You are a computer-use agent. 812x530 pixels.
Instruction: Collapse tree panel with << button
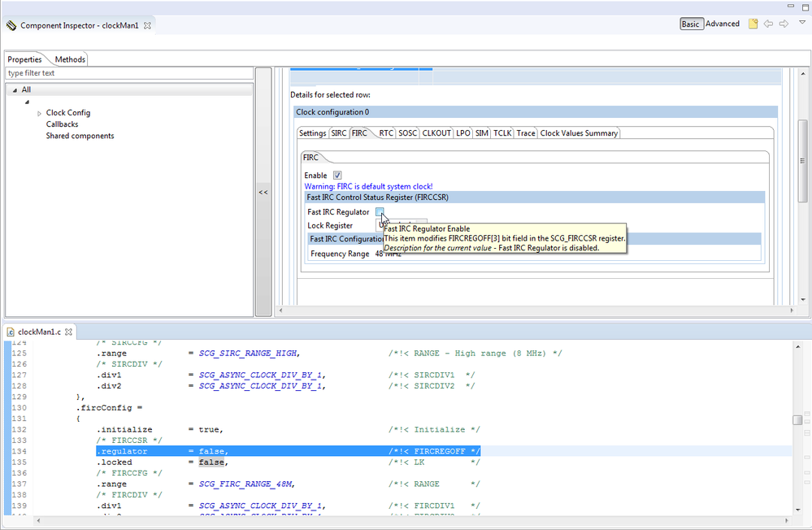[263, 192]
